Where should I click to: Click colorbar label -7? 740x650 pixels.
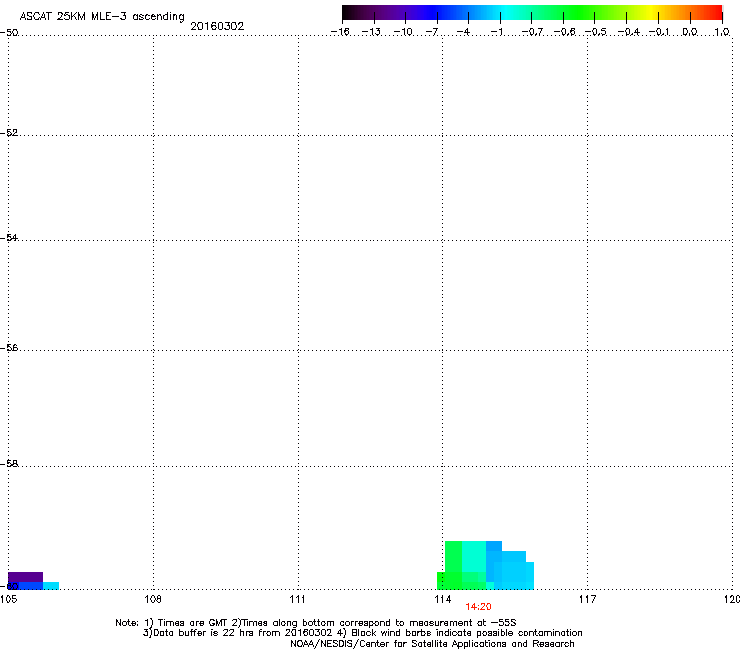point(432,32)
